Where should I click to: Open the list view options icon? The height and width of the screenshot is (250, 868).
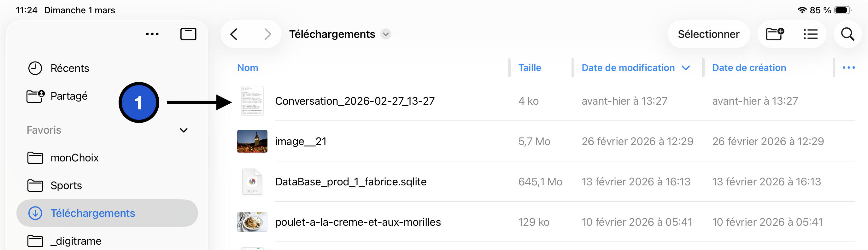810,34
